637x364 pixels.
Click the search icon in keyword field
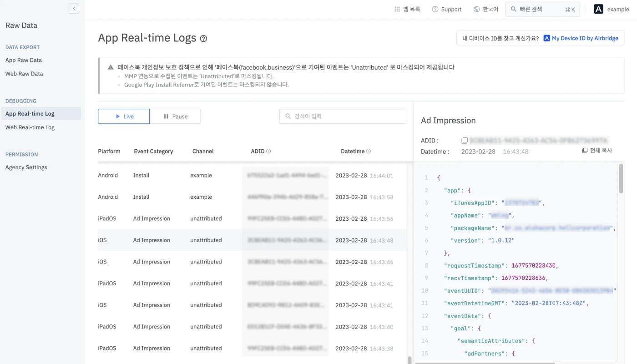coord(288,116)
